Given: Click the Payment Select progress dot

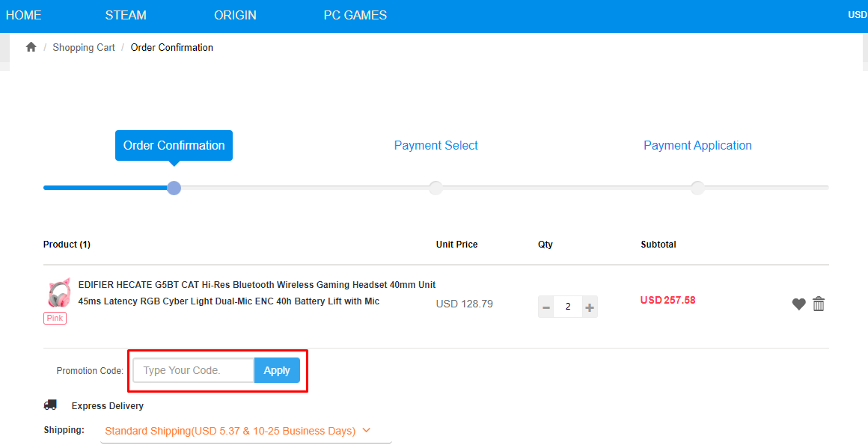Looking at the screenshot, I should coord(435,188).
